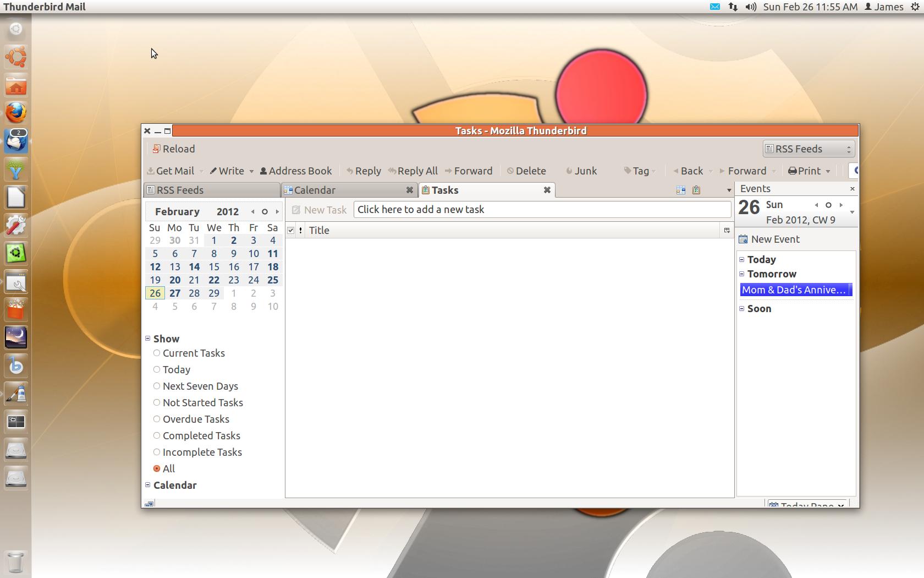Select the Next Seven Days filter
This screenshot has width=924, height=578.
pos(196,386)
